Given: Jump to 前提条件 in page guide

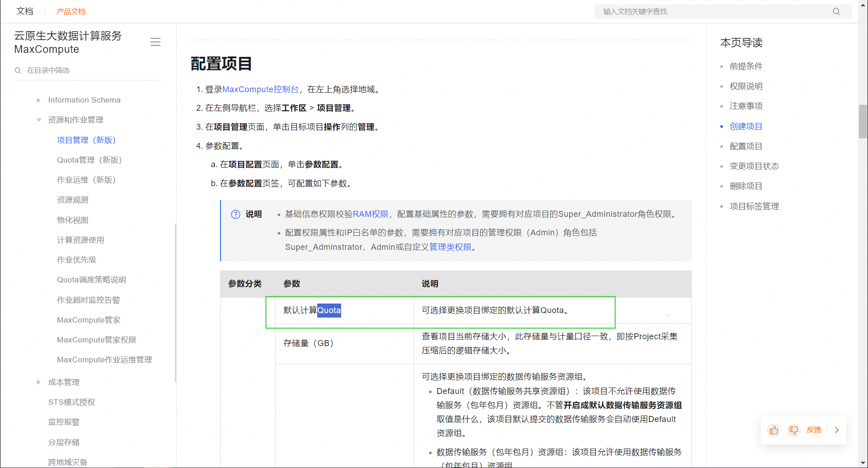Looking at the screenshot, I should pos(746,66).
